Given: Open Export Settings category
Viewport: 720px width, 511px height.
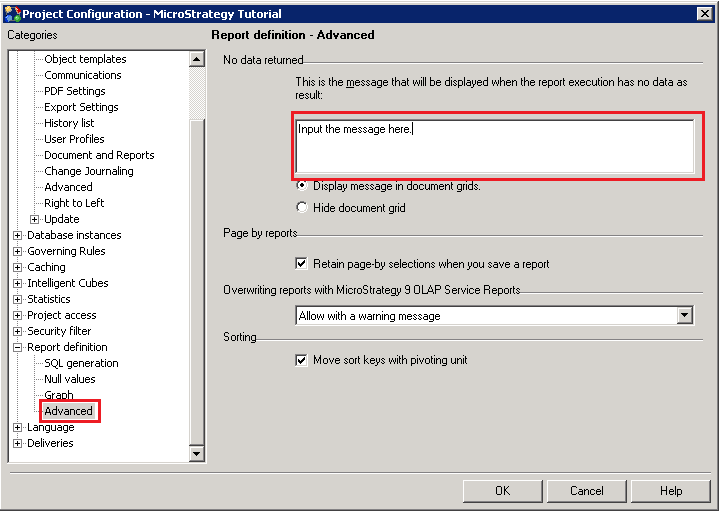Looking at the screenshot, I should pos(81,107).
